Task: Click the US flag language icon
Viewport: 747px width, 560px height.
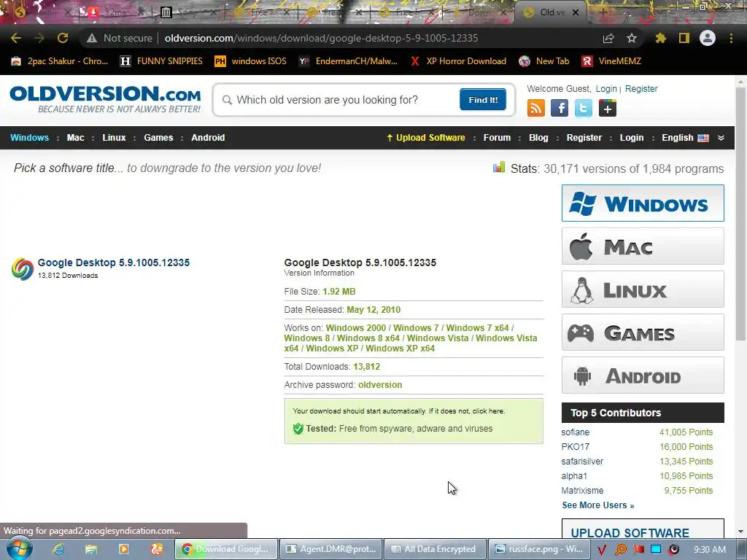Action: pos(703,138)
